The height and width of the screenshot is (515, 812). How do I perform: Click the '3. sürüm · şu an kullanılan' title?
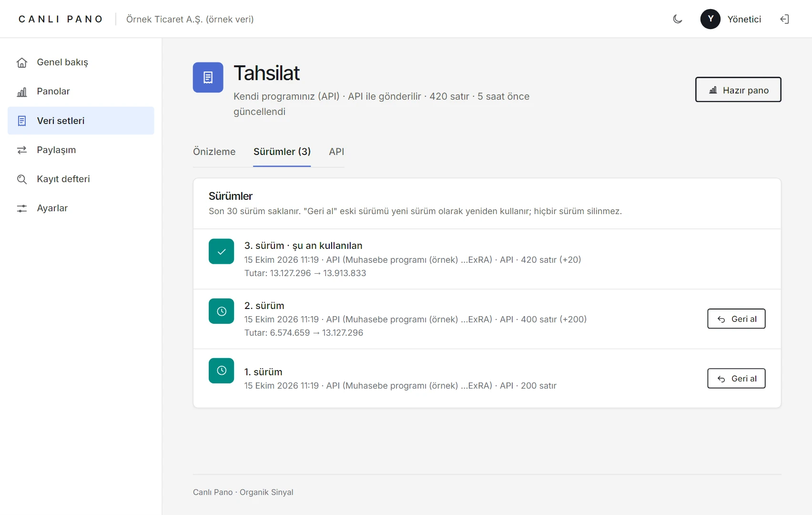303,246
